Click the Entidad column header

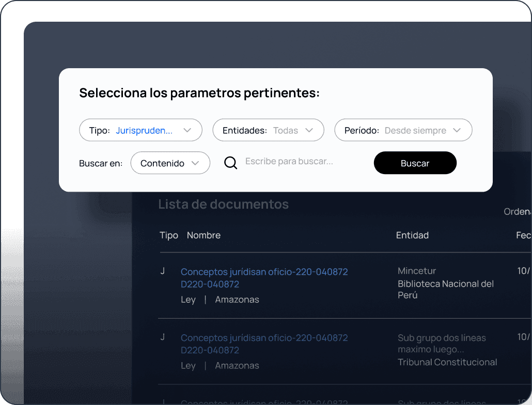click(412, 235)
